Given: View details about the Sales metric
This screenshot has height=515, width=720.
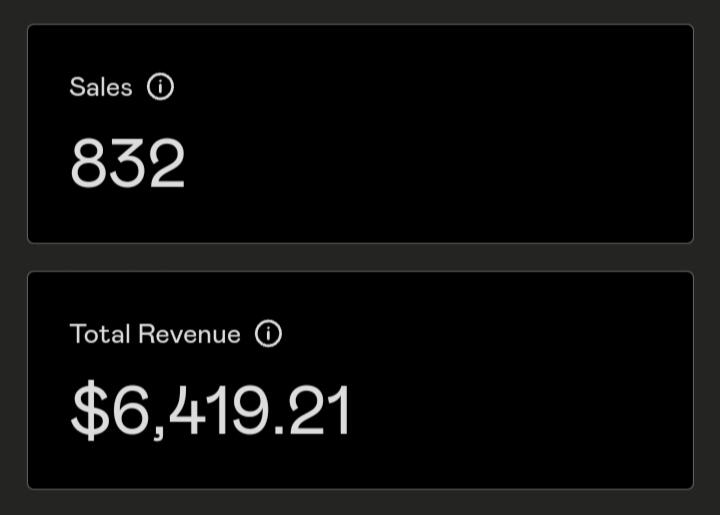Looking at the screenshot, I should tap(160, 87).
